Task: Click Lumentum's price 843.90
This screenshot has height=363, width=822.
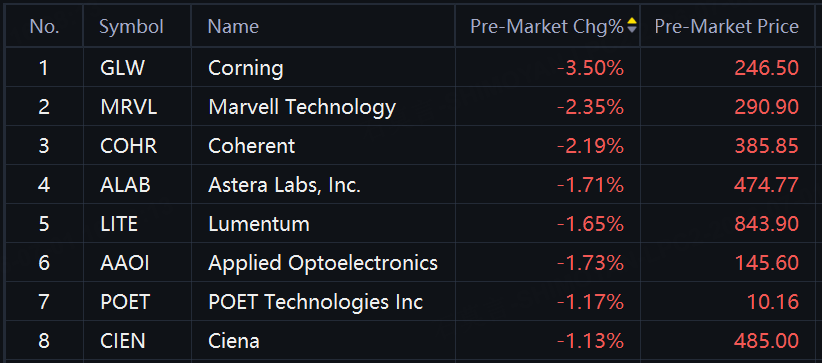Action: (x=767, y=224)
